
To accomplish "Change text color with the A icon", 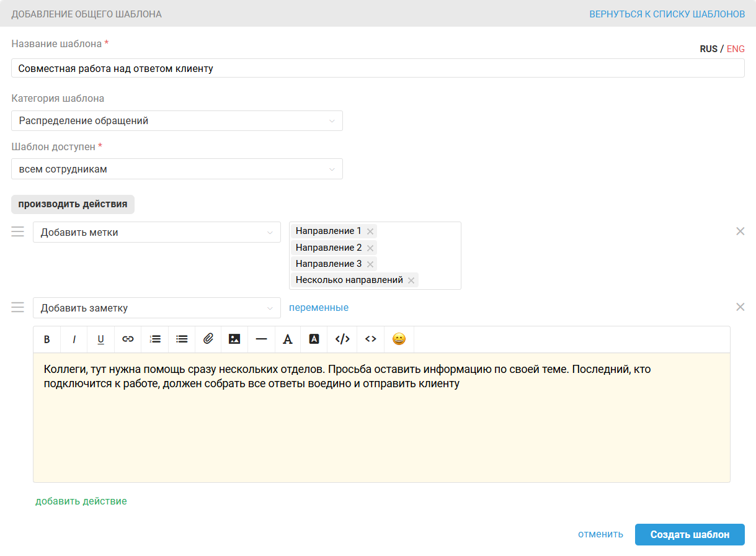I will (287, 339).
